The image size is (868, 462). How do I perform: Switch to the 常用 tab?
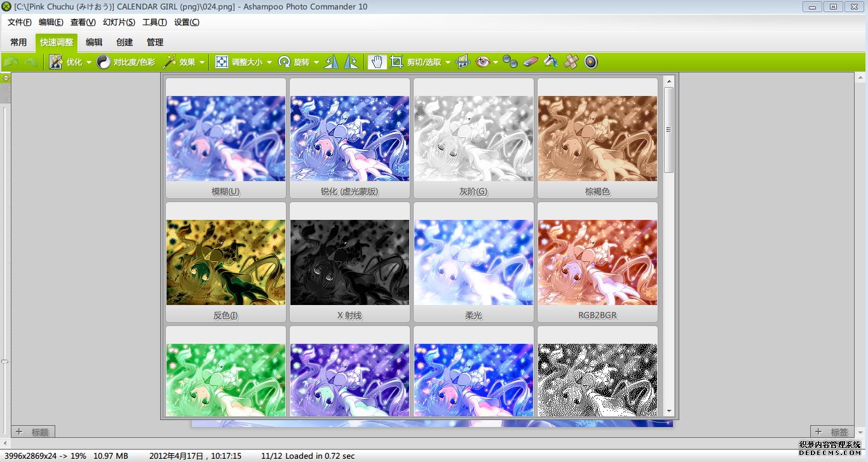[x=18, y=43]
